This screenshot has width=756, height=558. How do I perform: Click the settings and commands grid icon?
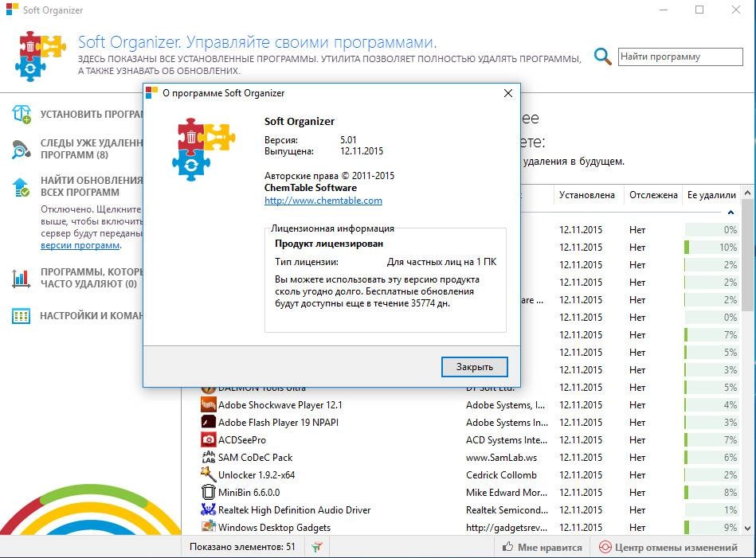[x=22, y=316]
